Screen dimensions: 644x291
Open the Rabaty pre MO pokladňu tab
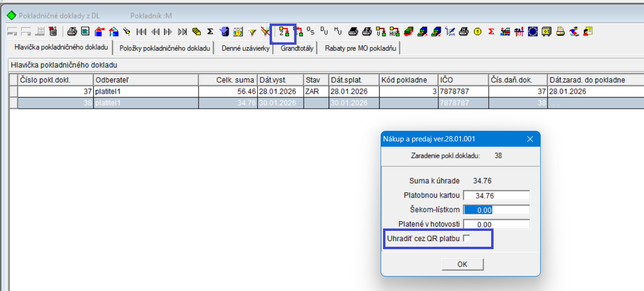pyautogui.click(x=360, y=48)
